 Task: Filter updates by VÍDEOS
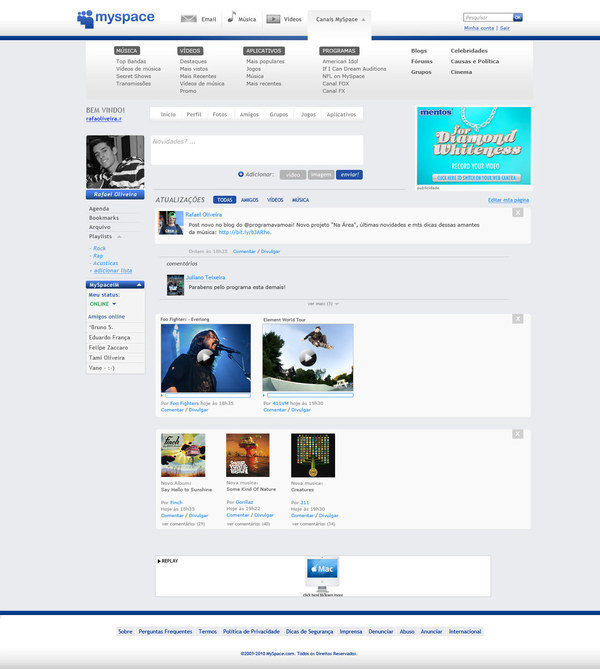coord(275,200)
